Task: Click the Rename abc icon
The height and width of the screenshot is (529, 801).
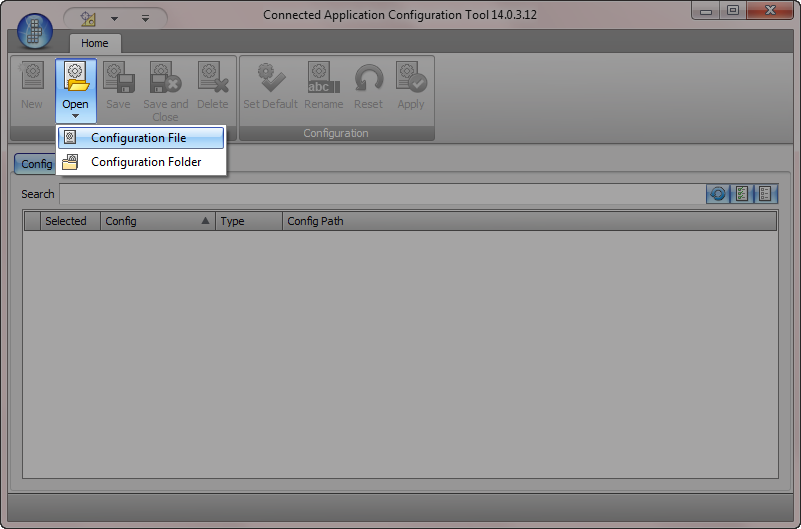Action: (x=323, y=78)
